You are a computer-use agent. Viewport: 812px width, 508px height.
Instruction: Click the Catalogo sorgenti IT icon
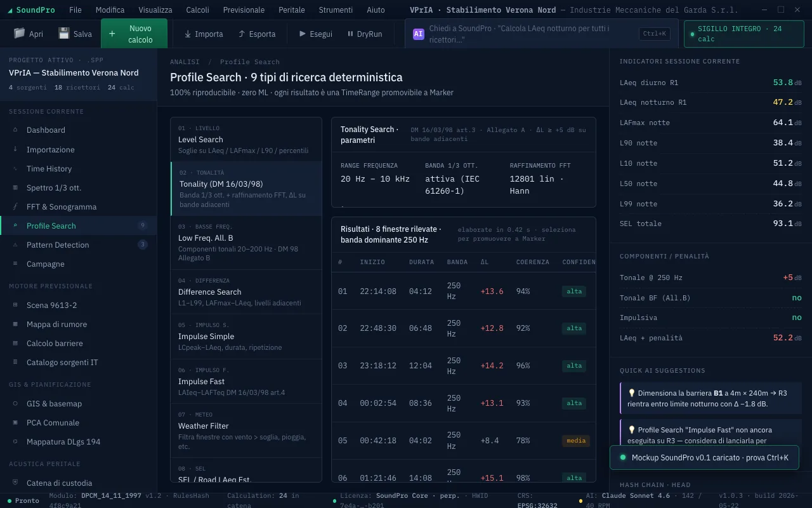point(15,362)
